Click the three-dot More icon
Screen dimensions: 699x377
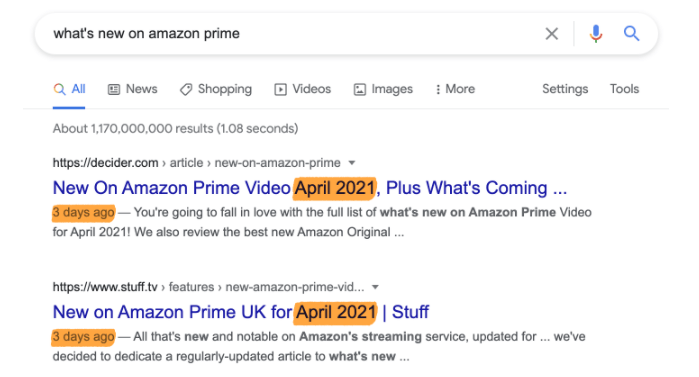[438, 90]
